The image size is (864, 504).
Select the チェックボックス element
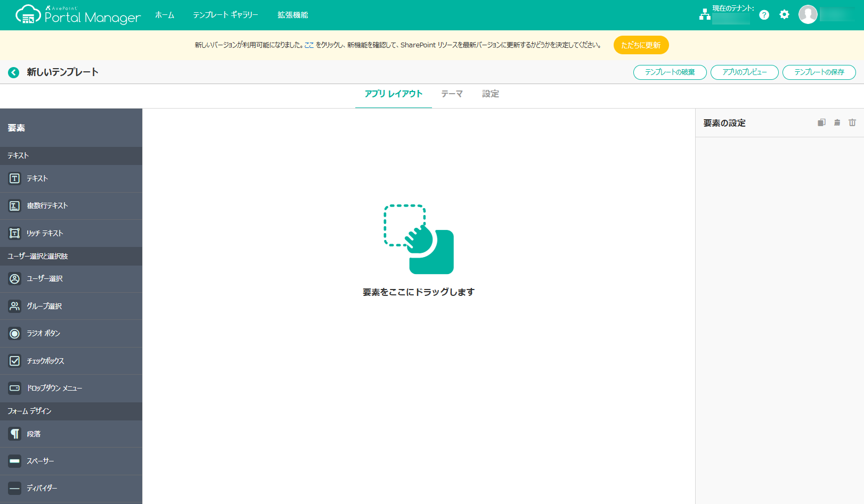click(71, 361)
